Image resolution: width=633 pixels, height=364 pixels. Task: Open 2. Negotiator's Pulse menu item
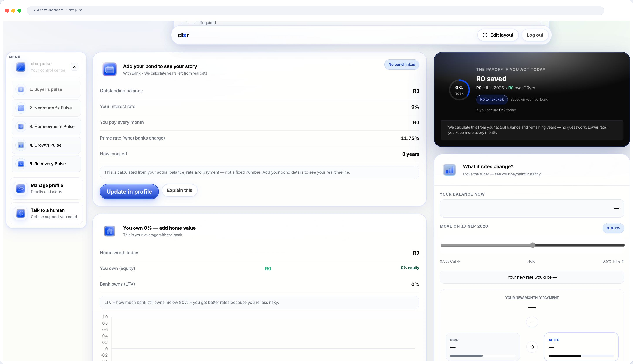(x=46, y=108)
